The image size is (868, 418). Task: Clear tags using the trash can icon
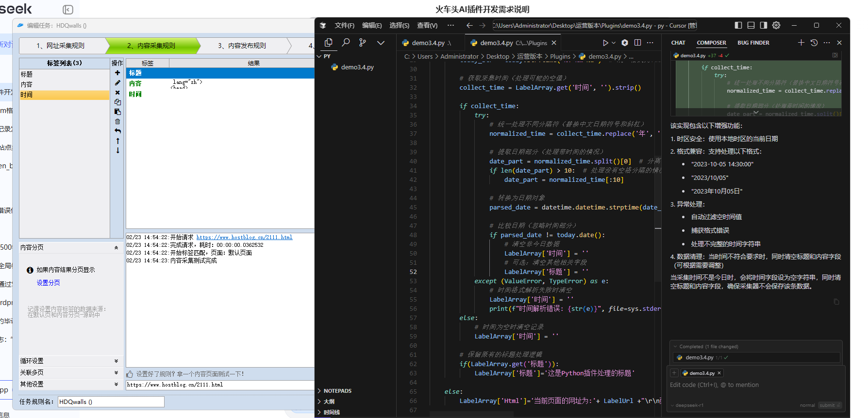[x=117, y=121]
